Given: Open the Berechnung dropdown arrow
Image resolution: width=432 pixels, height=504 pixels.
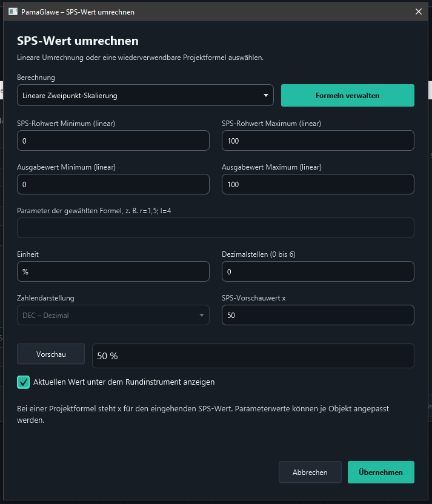Looking at the screenshot, I should coord(266,96).
